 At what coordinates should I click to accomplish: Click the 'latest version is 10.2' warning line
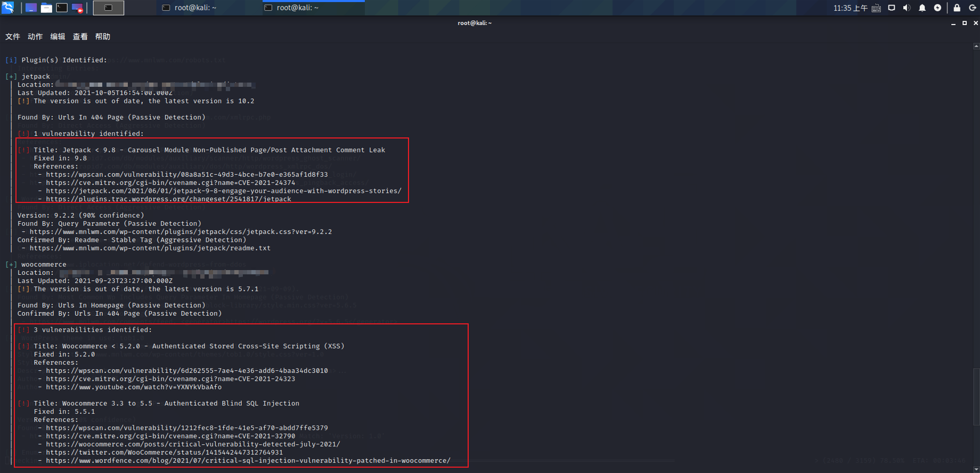[136, 101]
